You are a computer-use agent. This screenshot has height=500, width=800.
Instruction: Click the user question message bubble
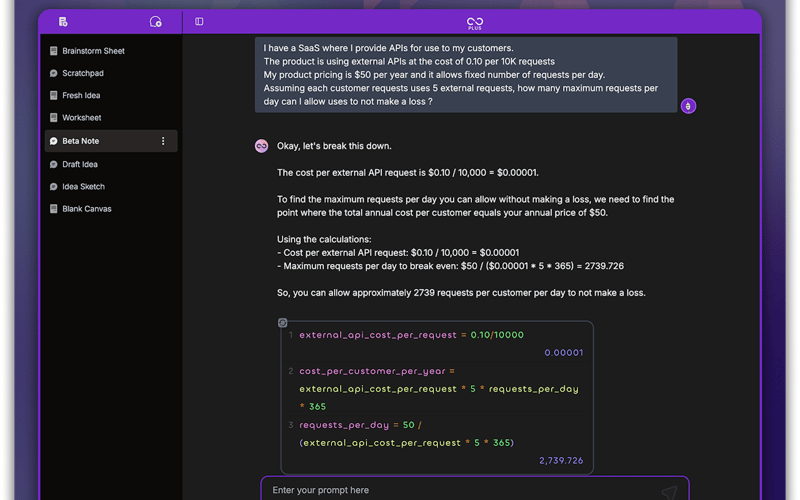466,74
